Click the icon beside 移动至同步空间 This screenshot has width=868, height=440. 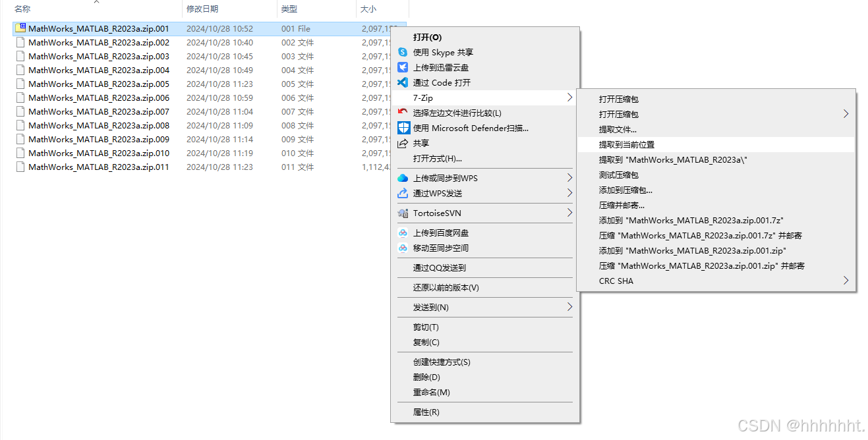click(x=403, y=248)
